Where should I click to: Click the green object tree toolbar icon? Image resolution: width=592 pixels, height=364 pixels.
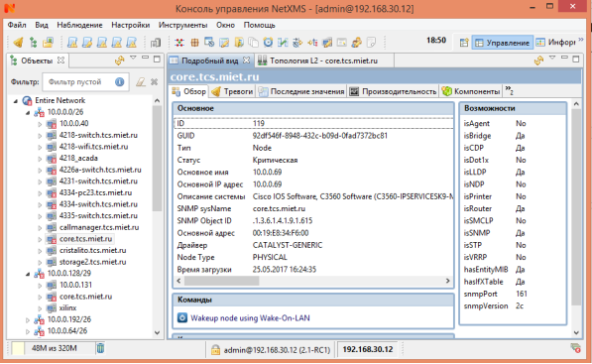pos(34,43)
